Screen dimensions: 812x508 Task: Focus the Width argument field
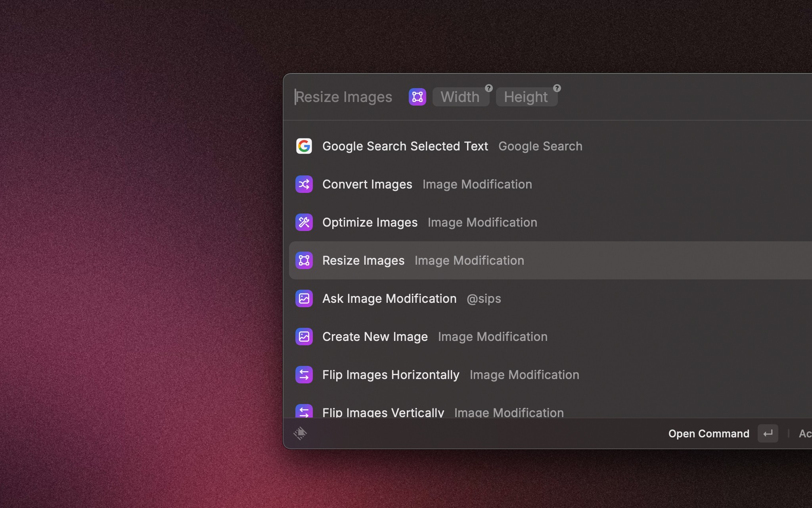tap(461, 97)
